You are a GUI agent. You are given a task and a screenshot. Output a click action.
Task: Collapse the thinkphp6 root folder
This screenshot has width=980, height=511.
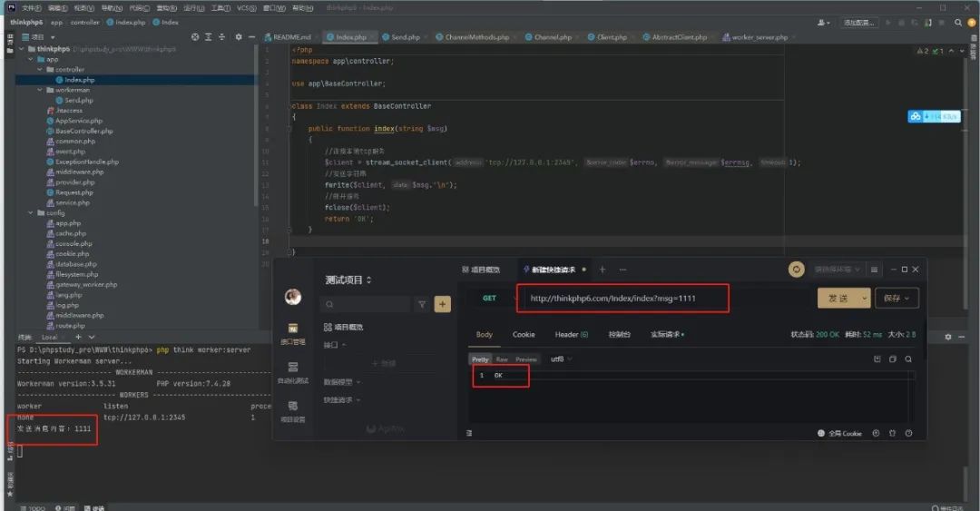[x=22, y=49]
